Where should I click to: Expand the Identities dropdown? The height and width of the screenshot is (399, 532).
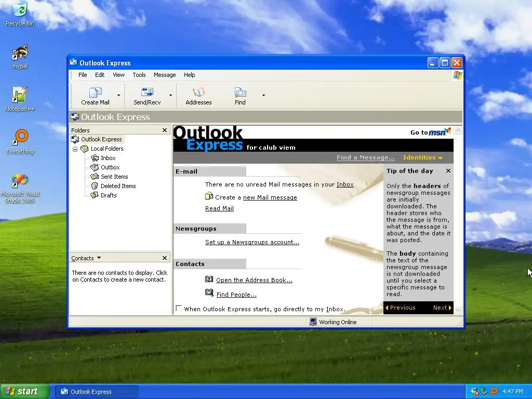point(423,157)
